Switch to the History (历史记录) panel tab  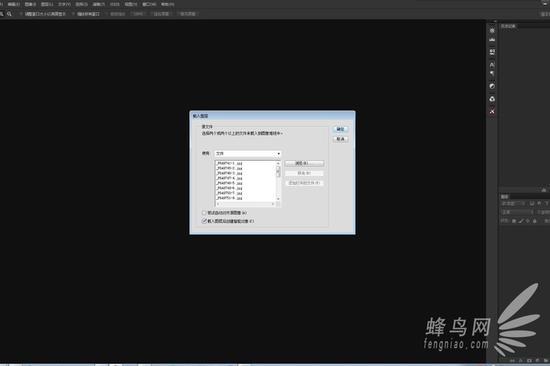pos(508,26)
